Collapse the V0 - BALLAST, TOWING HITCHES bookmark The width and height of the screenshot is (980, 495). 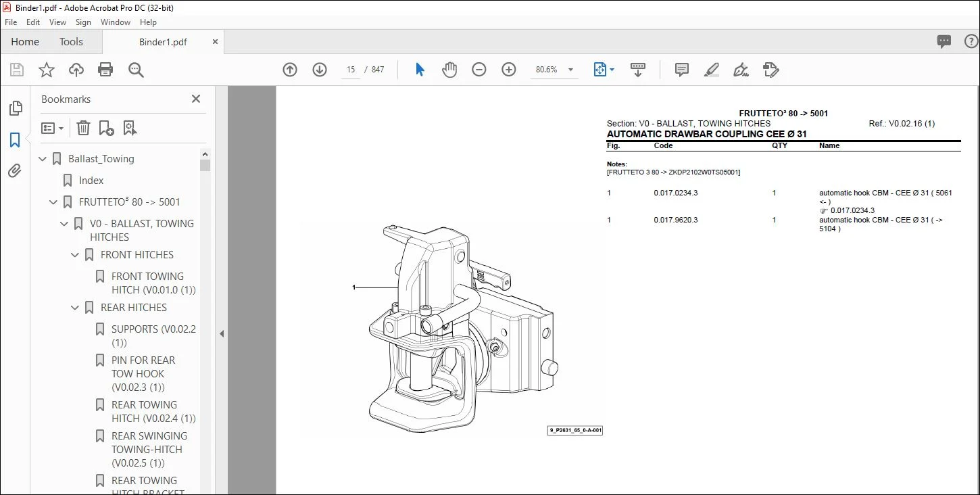(64, 224)
